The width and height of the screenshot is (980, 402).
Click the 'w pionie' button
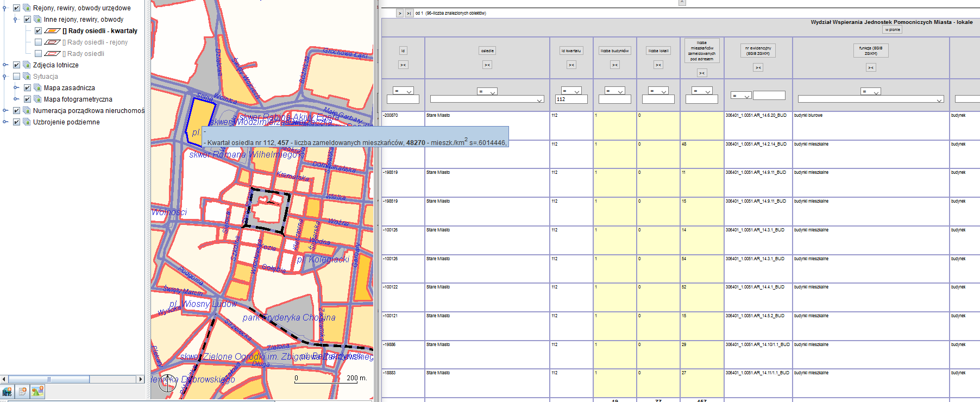892,30
